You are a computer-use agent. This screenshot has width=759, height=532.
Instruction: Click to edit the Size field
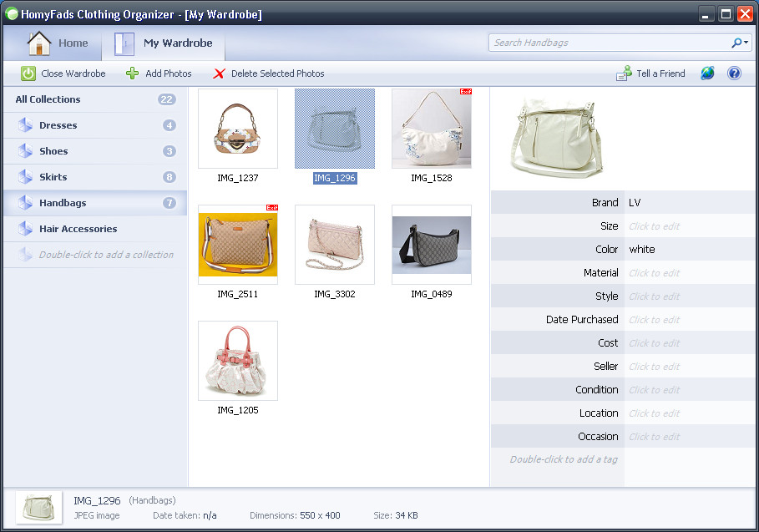[690, 226]
